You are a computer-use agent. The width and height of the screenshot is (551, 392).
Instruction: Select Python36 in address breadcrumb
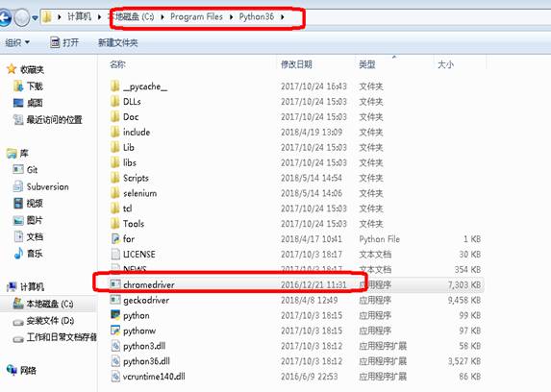(257, 16)
